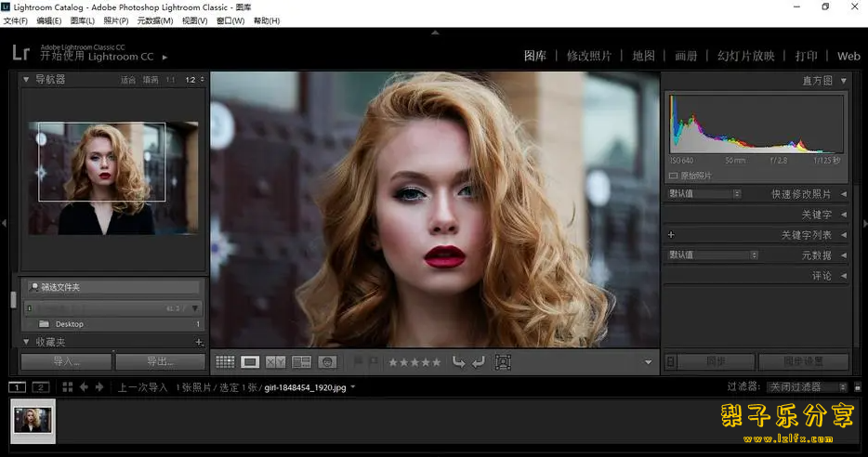Switch to the 幻灯片放映 module
Image resolution: width=868 pixels, height=457 pixels.
(x=745, y=56)
